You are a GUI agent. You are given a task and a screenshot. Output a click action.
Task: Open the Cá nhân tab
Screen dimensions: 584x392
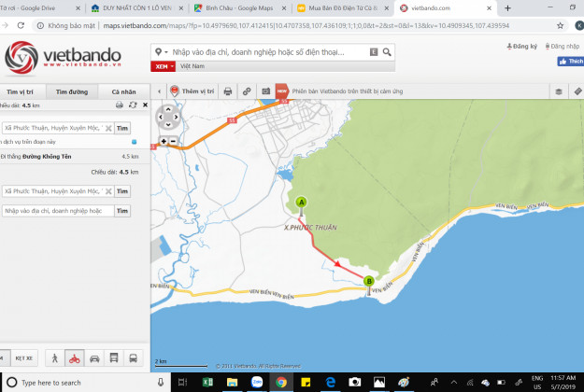pyautogui.click(x=123, y=92)
